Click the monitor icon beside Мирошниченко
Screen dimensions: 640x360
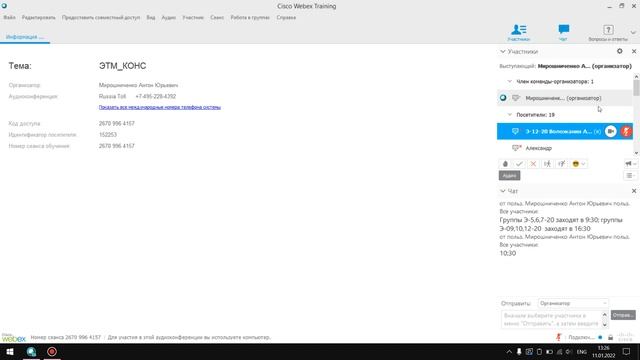pos(516,98)
